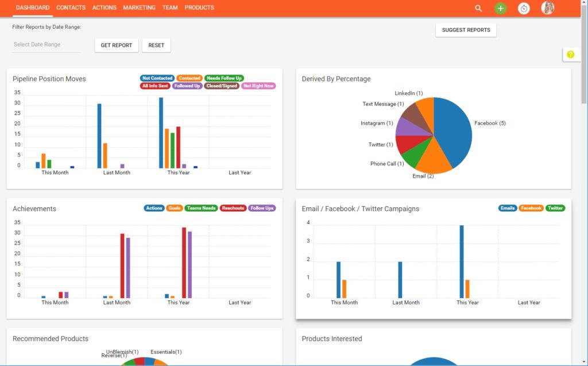
Task: Click the 'LinkedIn (1)' pie label
Action: pyautogui.click(x=408, y=93)
